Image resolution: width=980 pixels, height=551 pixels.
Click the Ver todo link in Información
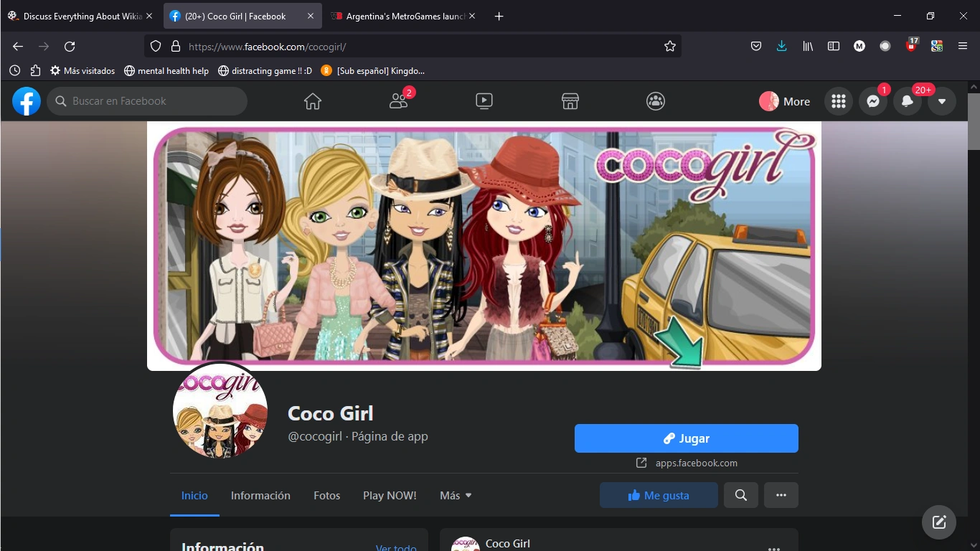(396, 547)
